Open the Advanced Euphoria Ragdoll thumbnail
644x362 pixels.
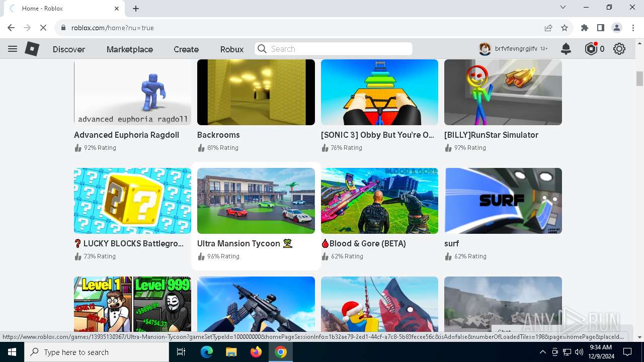pyautogui.click(x=132, y=92)
